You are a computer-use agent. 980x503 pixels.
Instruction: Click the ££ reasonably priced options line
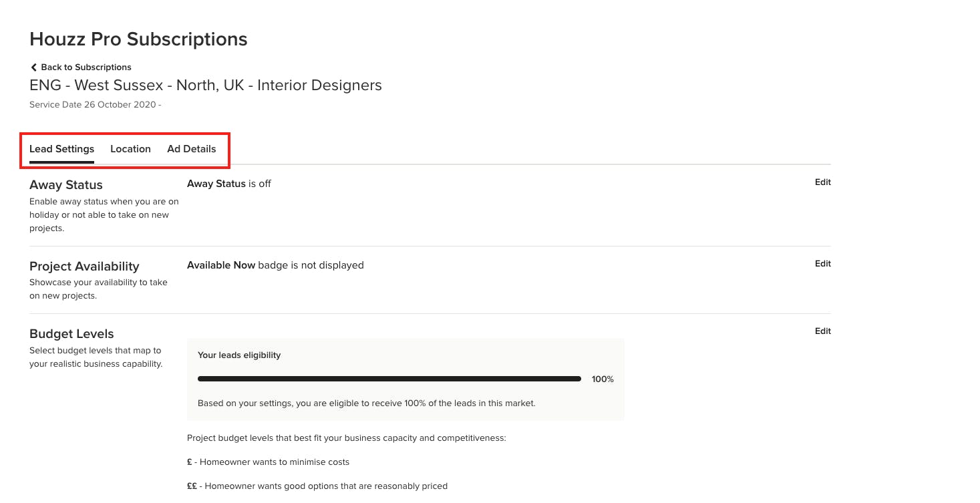317,486
